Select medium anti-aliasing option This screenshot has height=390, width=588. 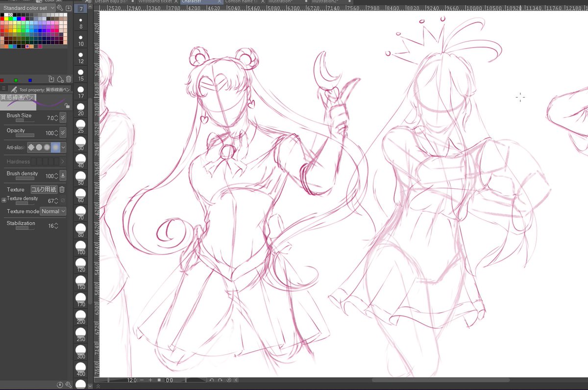click(x=47, y=147)
